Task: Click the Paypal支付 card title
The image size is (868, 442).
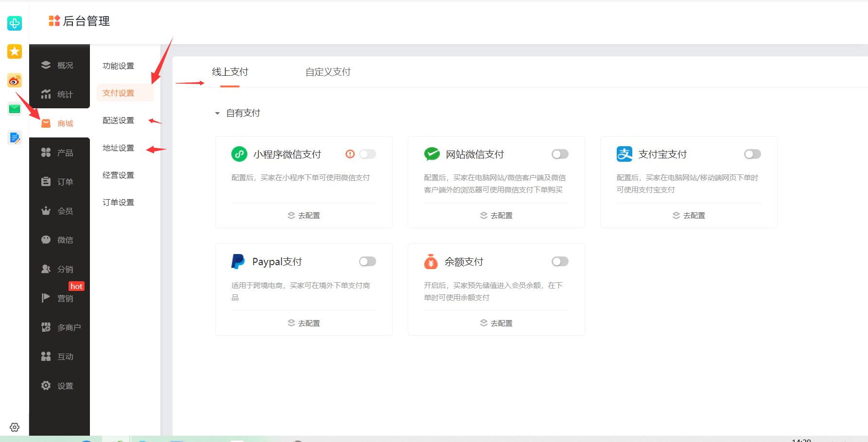Action: click(277, 262)
